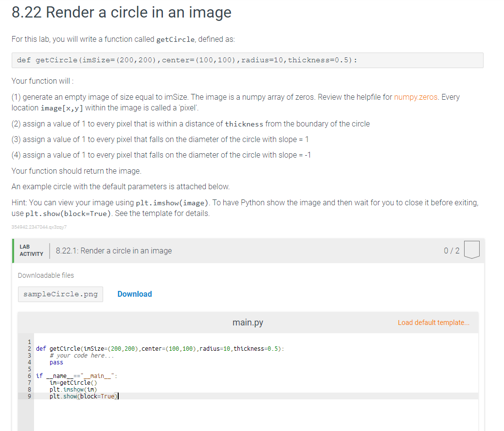Click line number 2 in the editor gutter
The image size is (504, 431).
[29, 348]
